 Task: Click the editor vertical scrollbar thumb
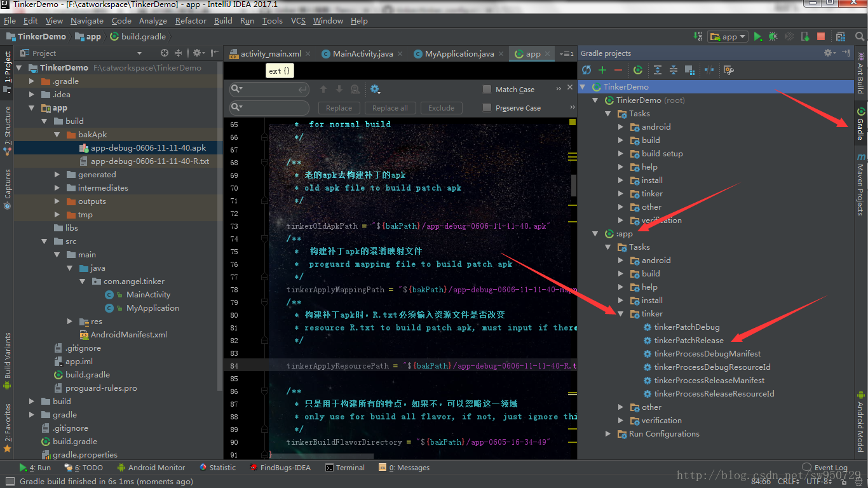pyautogui.click(x=574, y=185)
